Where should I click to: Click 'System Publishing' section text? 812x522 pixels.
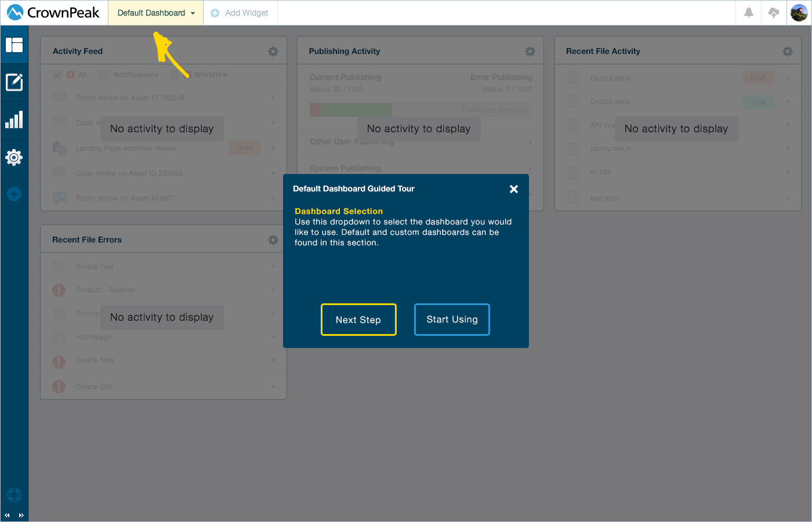[x=345, y=168]
